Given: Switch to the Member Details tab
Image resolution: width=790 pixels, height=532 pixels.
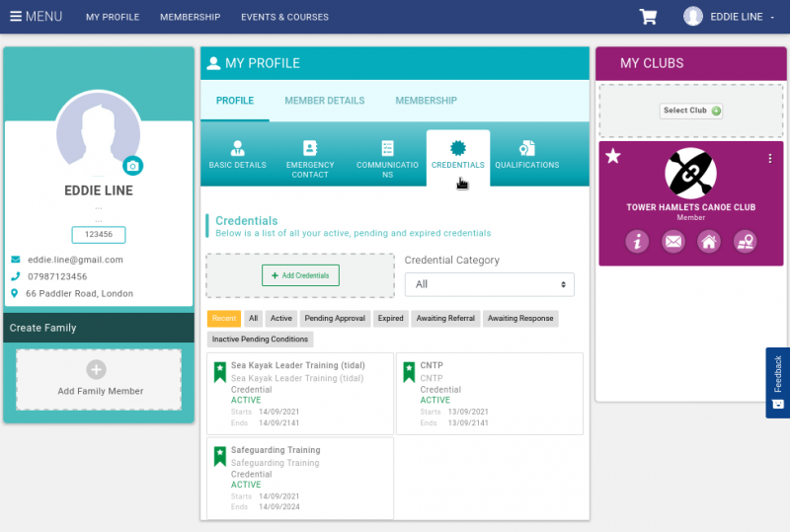Looking at the screenshot, I should [x=324, y=101].
